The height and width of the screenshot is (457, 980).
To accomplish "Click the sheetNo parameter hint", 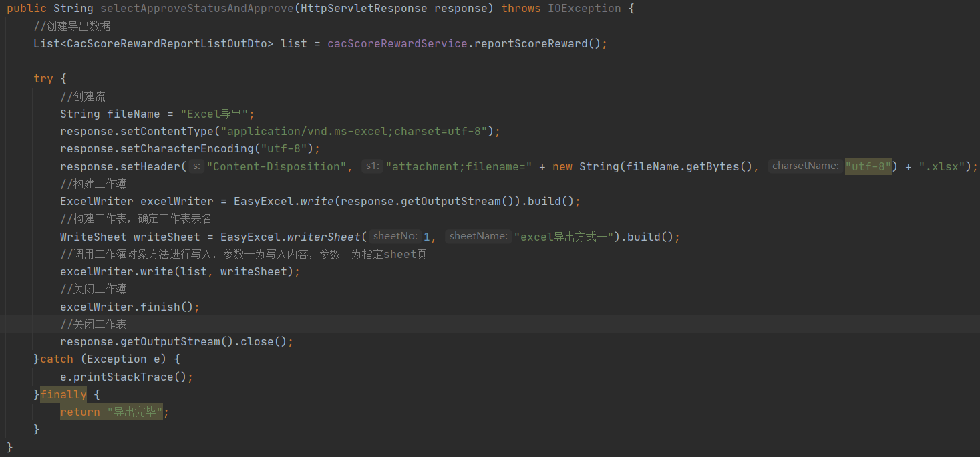I will [x=395, y=236].
